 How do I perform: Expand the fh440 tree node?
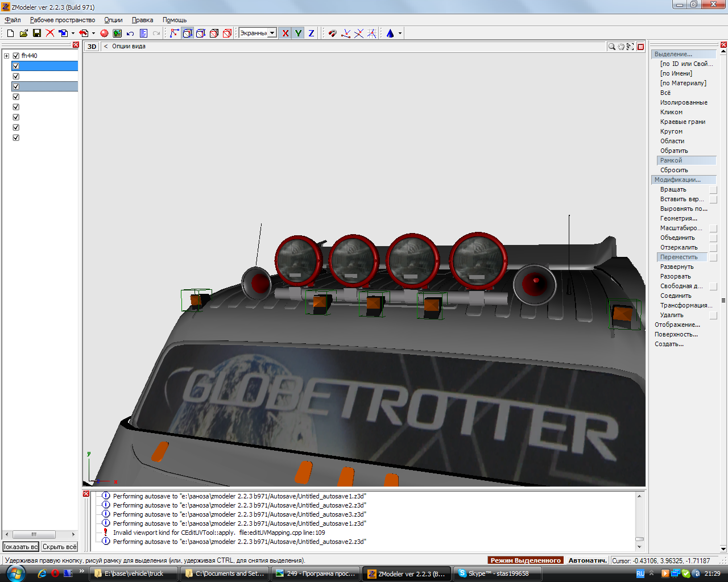tap(7, 56)
